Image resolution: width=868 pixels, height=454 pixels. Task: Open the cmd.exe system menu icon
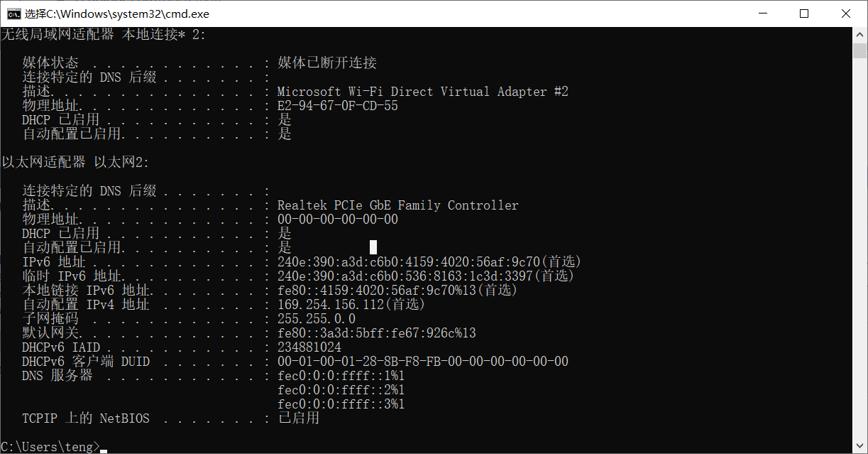[x=12, y=13]
